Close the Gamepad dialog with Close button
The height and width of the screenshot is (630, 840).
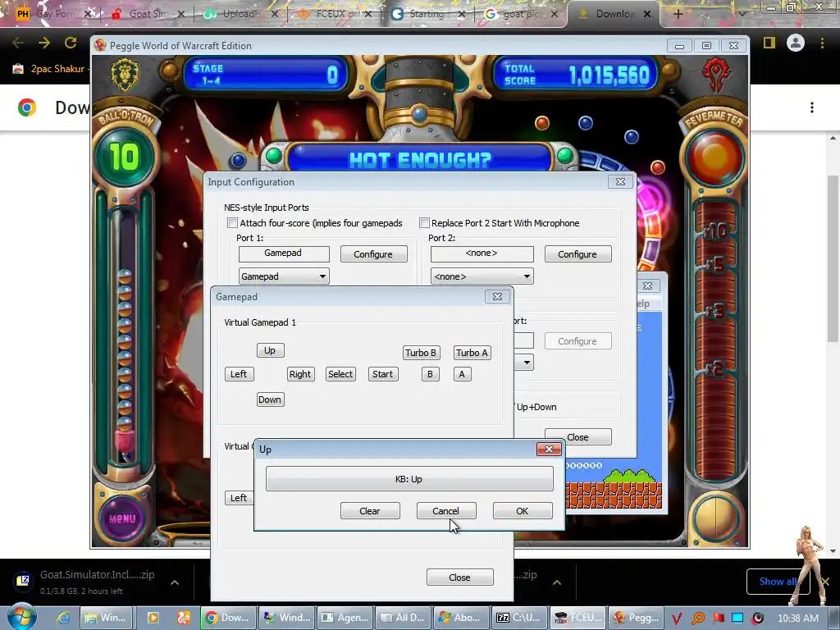[459, 577]
